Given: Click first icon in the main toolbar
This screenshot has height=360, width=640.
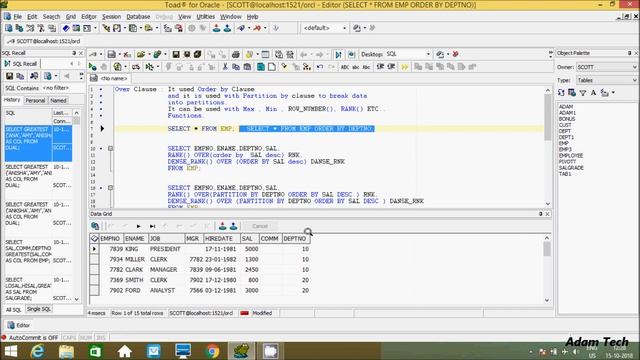Looking at the screenshot, I should (9, 28).
